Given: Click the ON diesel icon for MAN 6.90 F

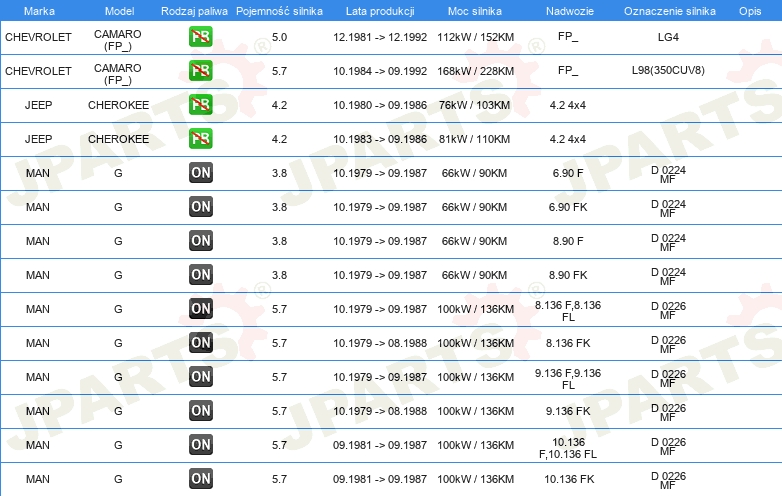Looking at the screenshot, I should click(x=200, y=172).
